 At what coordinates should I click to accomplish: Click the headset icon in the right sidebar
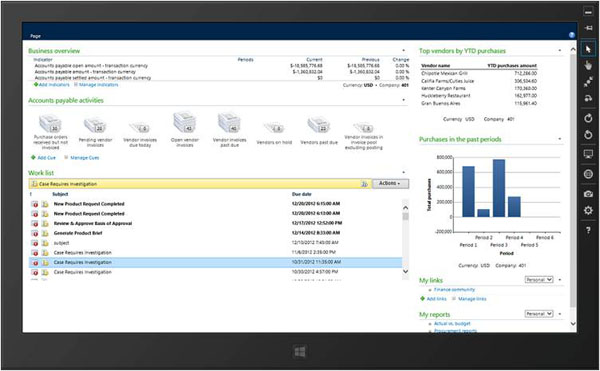click(588, 98)
